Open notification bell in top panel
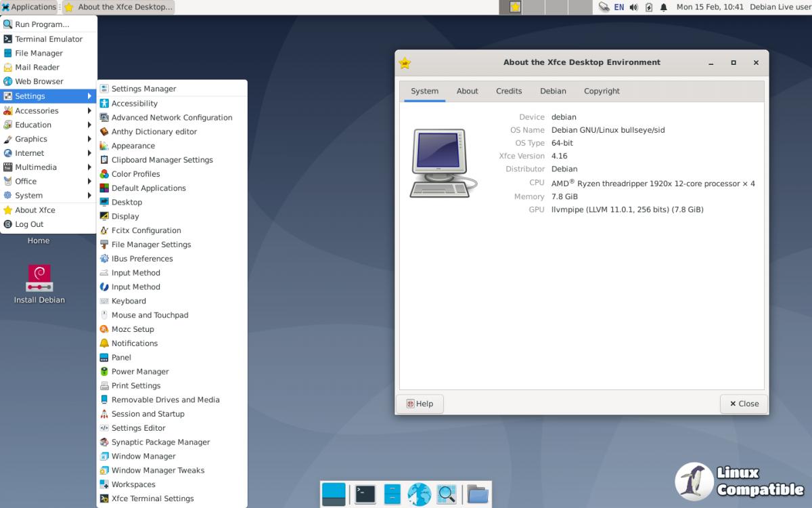Screen dimensions: 812x508 664,7
